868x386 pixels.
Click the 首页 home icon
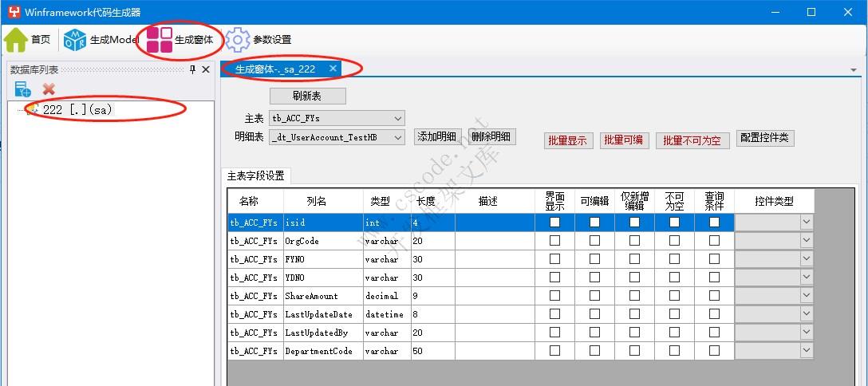point(17,39)
